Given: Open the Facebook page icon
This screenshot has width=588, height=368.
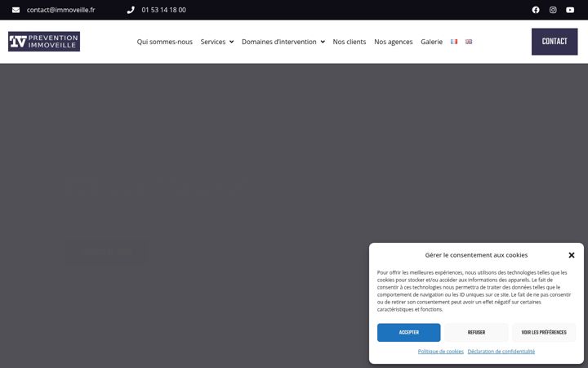Looking at the screenshot, I should [536, 10].
